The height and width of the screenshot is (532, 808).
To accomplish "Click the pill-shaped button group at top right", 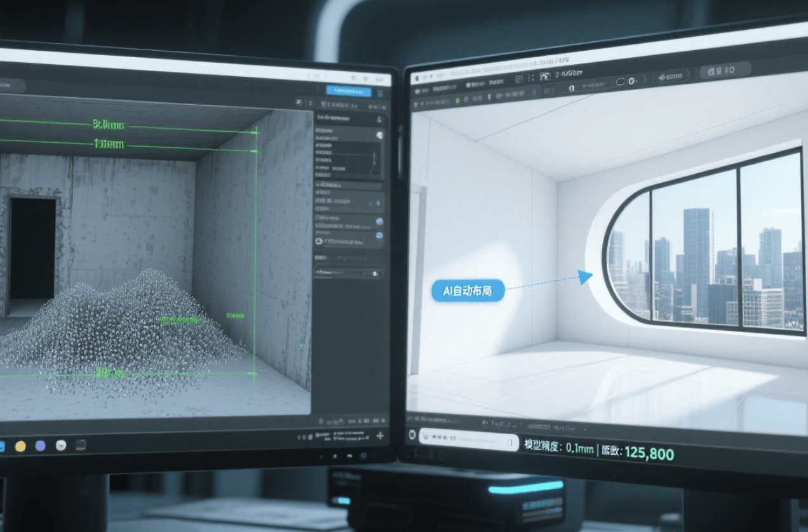I will tap(725, 71).
